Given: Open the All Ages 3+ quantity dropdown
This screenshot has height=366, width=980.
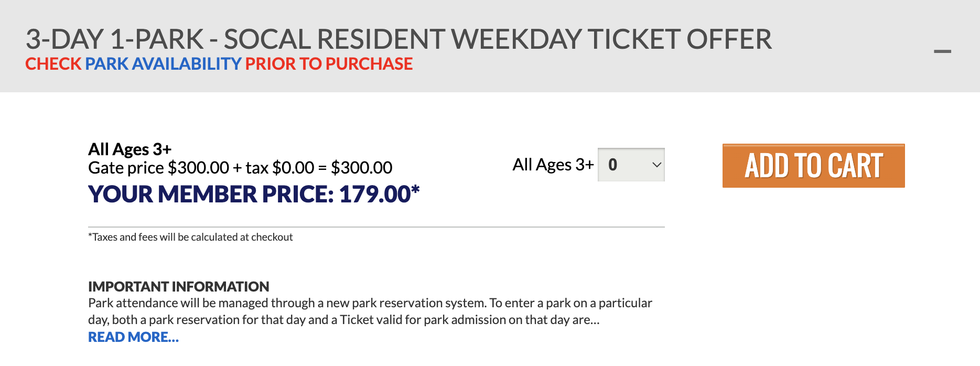Looking at the screenshot, I should [x=631, y=165].
